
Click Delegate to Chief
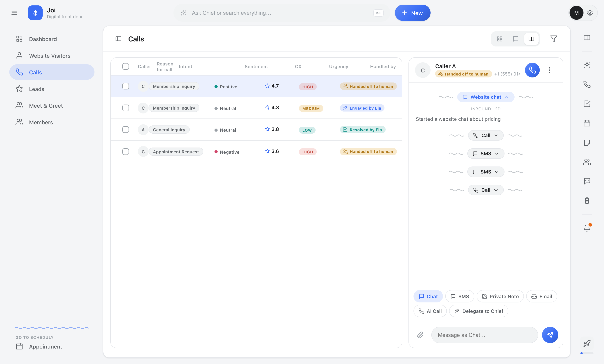479,311
